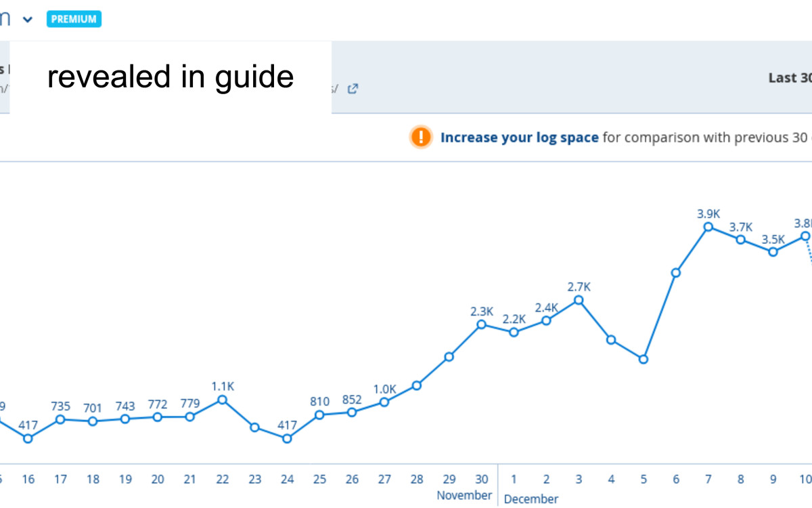
Task: Click the 'Increase your log space' link
Action: click(x=518, y=137)
